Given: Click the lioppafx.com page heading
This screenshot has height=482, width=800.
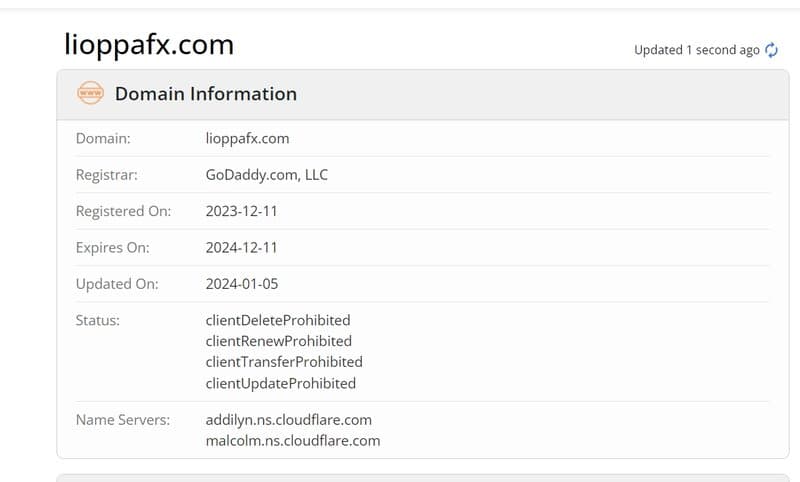Looking at the screenshot, I should pos(148,45).
